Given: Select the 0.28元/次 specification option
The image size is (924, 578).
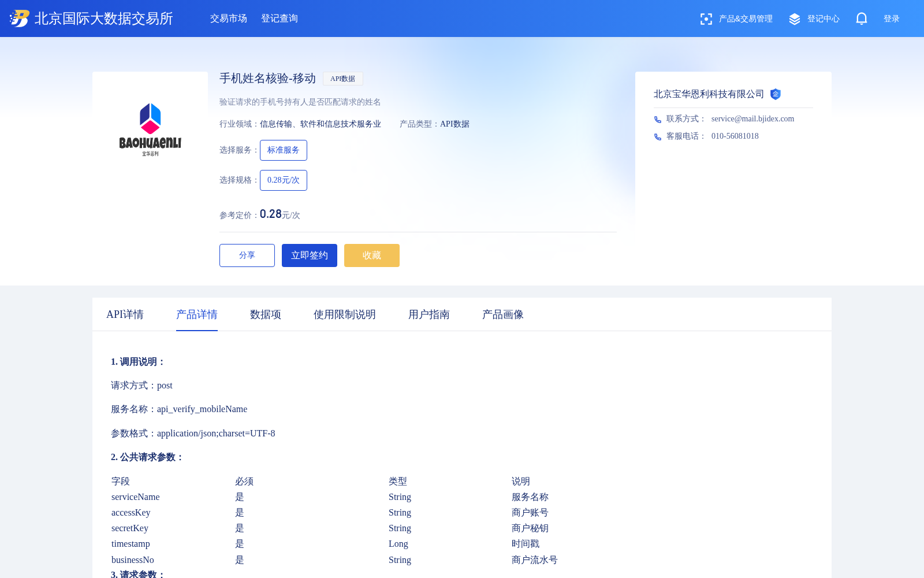Looking at the screenshot, I should [284, 180].
